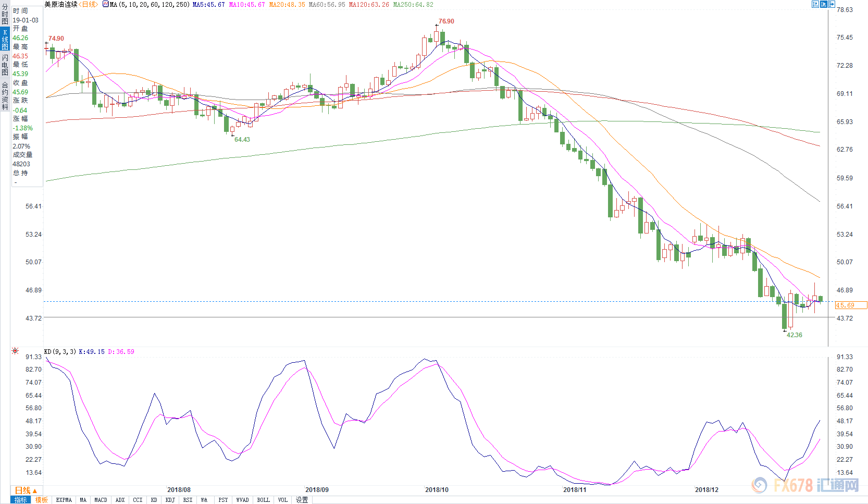Image resolution: width=868 pixels, height=504 pixels.
Task: Switch to the 分时图 side tab
Action: point(5,14)
